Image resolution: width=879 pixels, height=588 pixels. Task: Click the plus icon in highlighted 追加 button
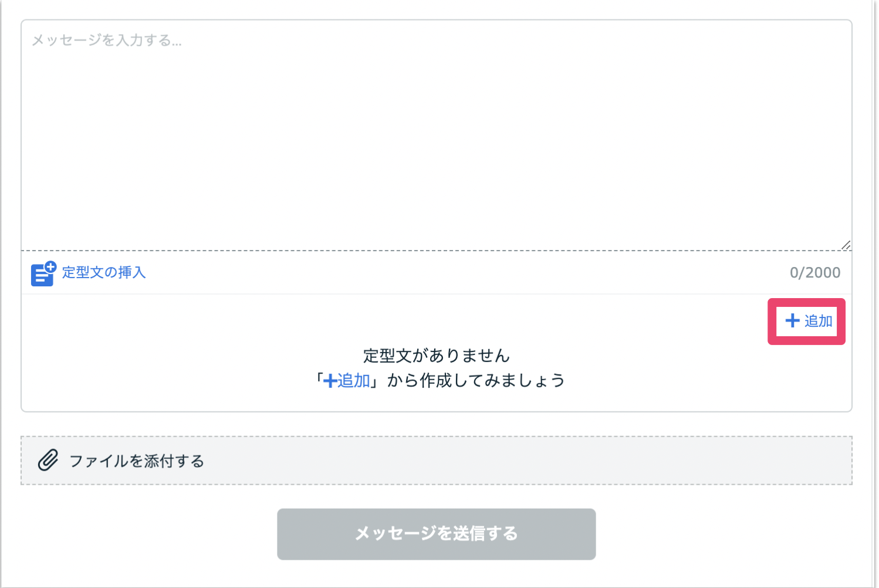click(x=792, y=320)
